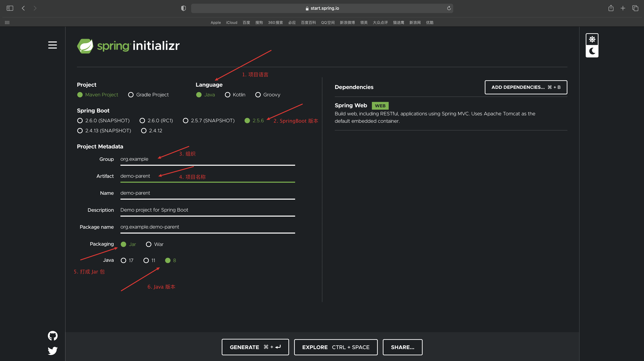Open the iCloud bookmark

click(x=231, y=22)
